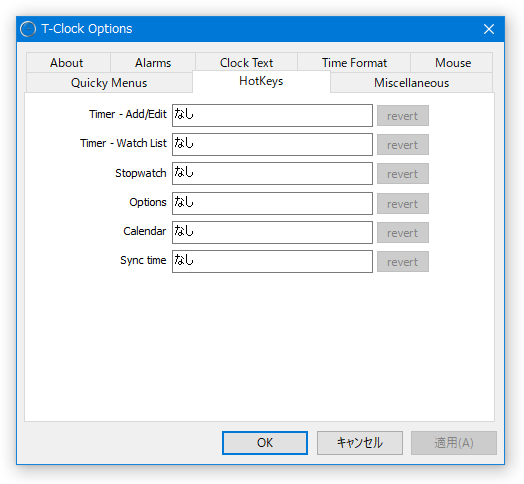Select the Clock Text tab

pyautogui.click(x=246, y=63)
